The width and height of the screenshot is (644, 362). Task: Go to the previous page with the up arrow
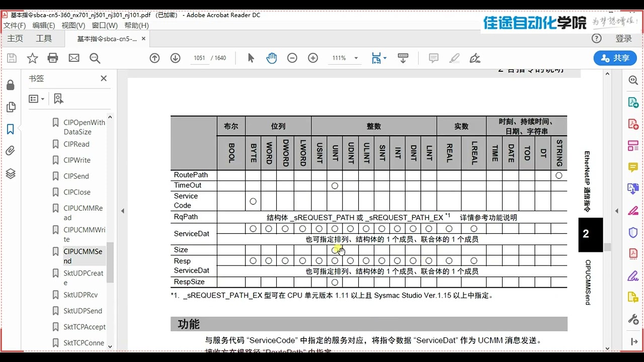pos(154,58)
